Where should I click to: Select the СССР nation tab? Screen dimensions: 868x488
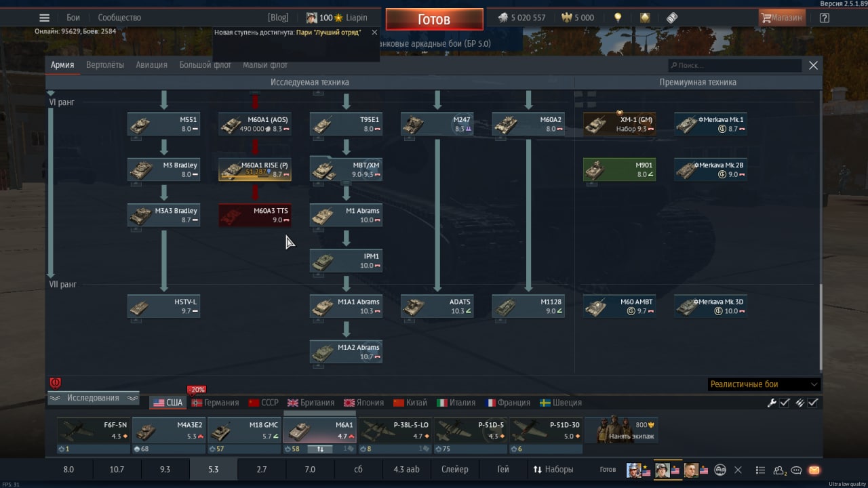tap(264, 403)
